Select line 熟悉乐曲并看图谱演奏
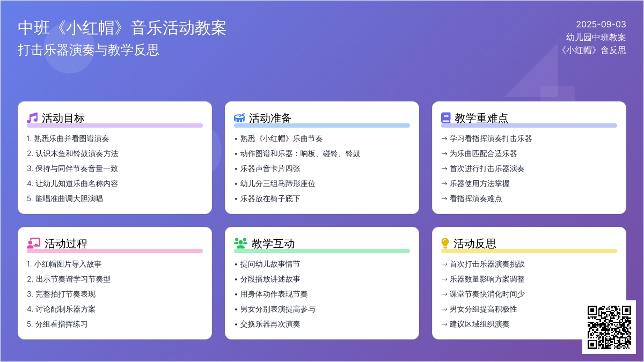Image resolution: width=644 pixels, height=362 pixels. tap(68, 138)
